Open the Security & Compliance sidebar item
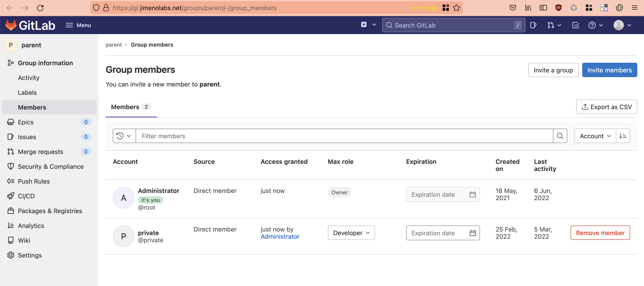This screenshot has height=286, width=644. click(x=51, y=167)
